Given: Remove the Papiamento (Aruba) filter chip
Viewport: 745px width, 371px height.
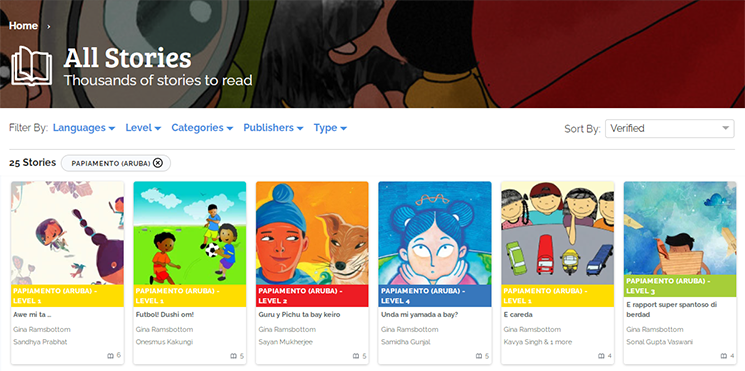Looking at the screenshot, I should coord(158,163).
